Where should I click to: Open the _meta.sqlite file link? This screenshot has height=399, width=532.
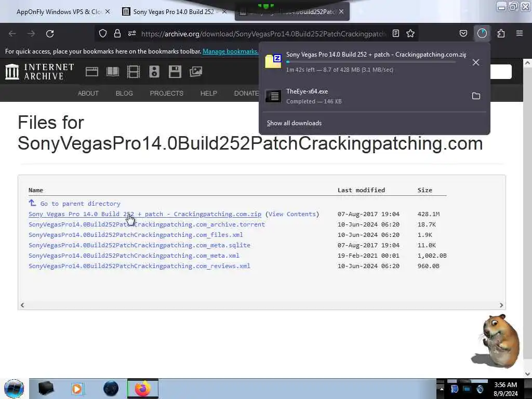139,245
